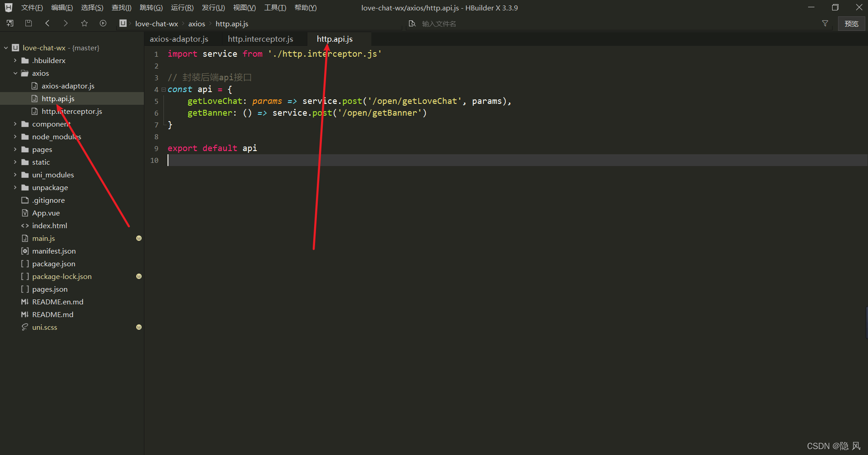Click http.api.js in the breadcrumb
The height and width of the screenshot is (455, 868).
coord(232,24)
